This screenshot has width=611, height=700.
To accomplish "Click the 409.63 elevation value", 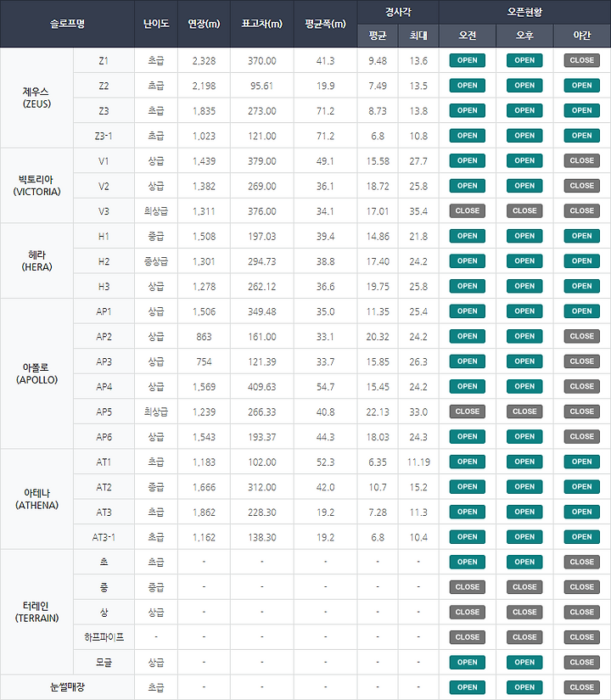I will 262,387.
